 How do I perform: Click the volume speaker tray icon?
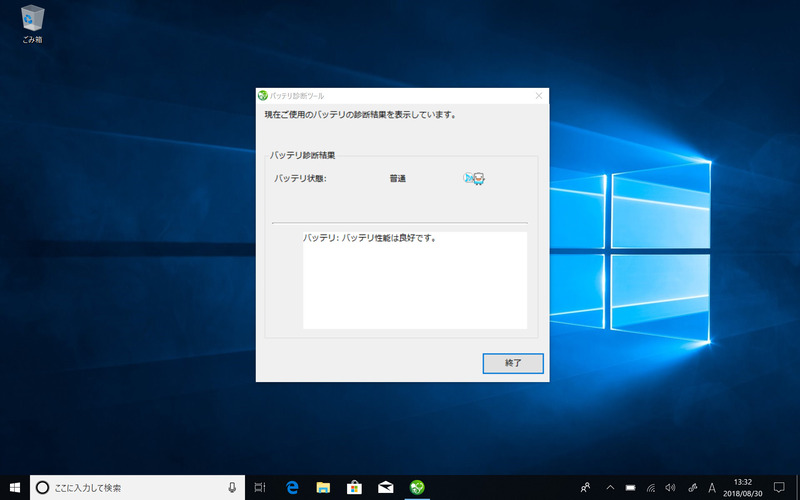(x=670, y=488)
